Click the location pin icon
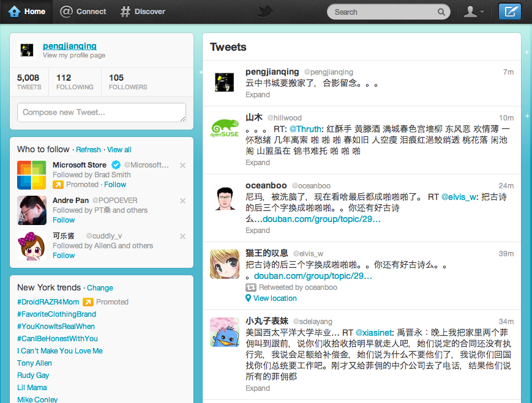The width and height of the screenshot is (532, 403). pyautogui.click(x=249, y=298)
